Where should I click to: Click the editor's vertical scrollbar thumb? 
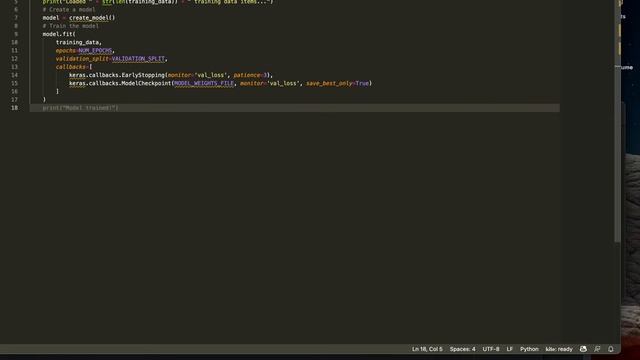(x=617, y=120)
